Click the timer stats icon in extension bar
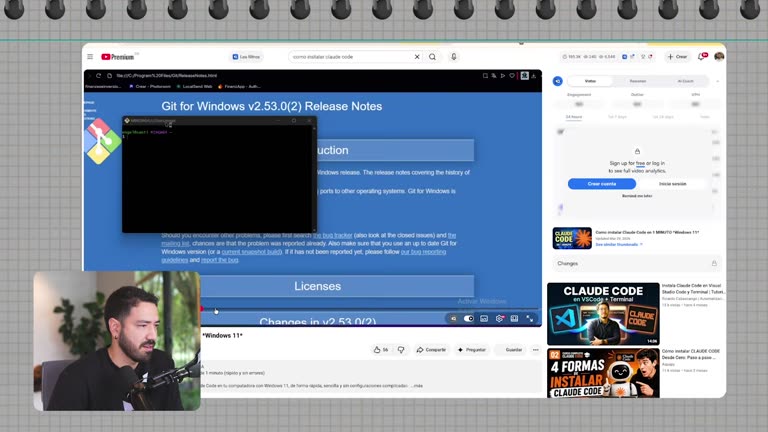Viewport: 768px width, 432px height. pos(565,57)
